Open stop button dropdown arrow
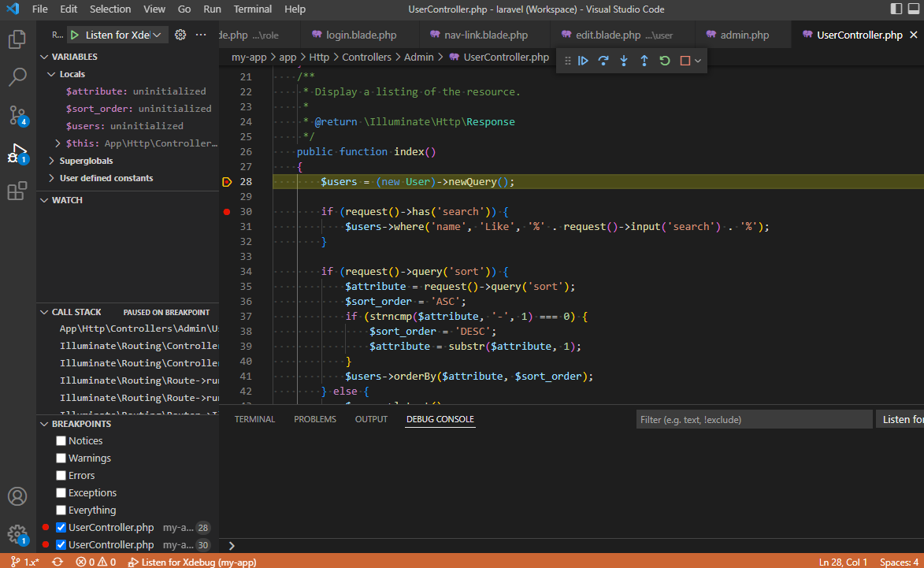 pos(698,61)
